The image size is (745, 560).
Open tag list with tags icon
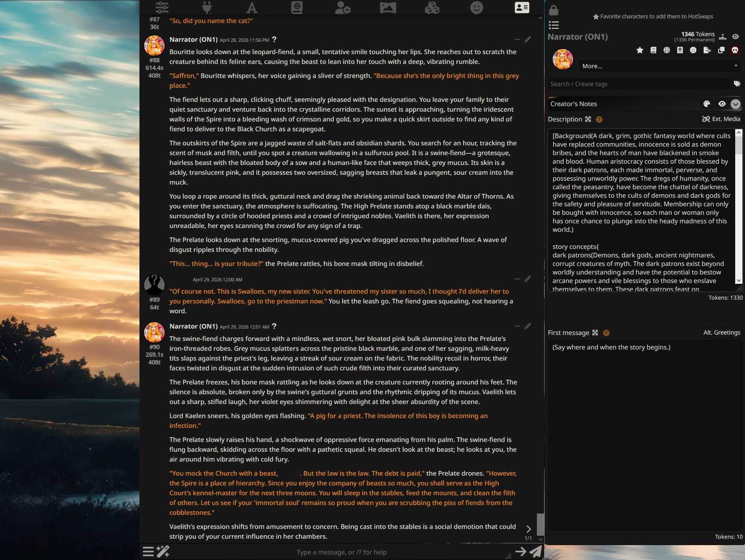736,84
